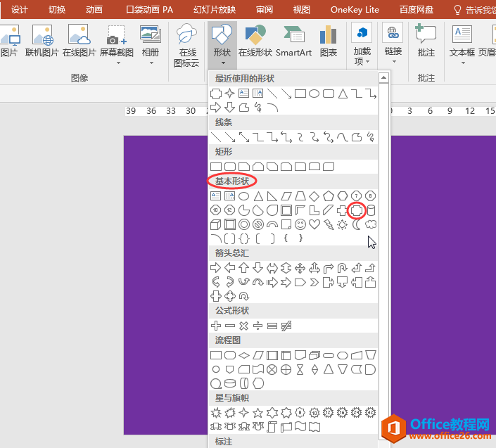The image size is (496, 448).
Task: Select the straight line in 线条 section
Action: 216,137
